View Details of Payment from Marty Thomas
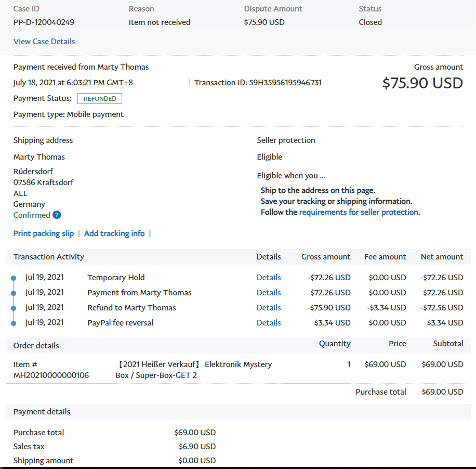This screenshot has width=476, height=469. click(x=269, y=293)
